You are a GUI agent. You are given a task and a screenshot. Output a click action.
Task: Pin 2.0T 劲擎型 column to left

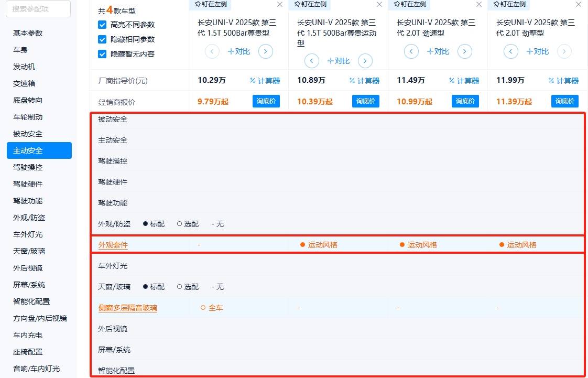(509, 5)
